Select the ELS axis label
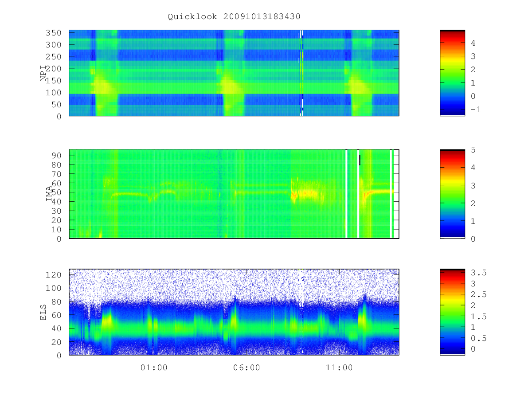 (x=43, y=312)
